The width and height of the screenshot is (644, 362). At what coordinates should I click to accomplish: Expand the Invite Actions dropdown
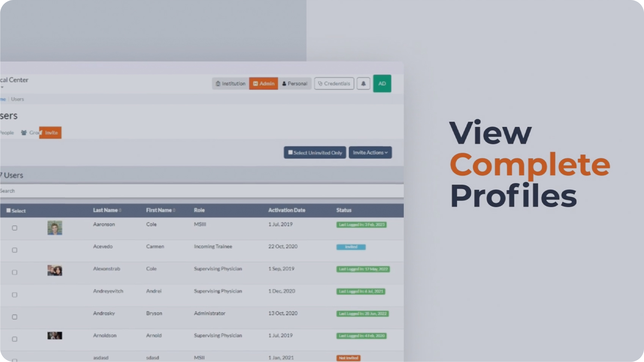[370, 153]
